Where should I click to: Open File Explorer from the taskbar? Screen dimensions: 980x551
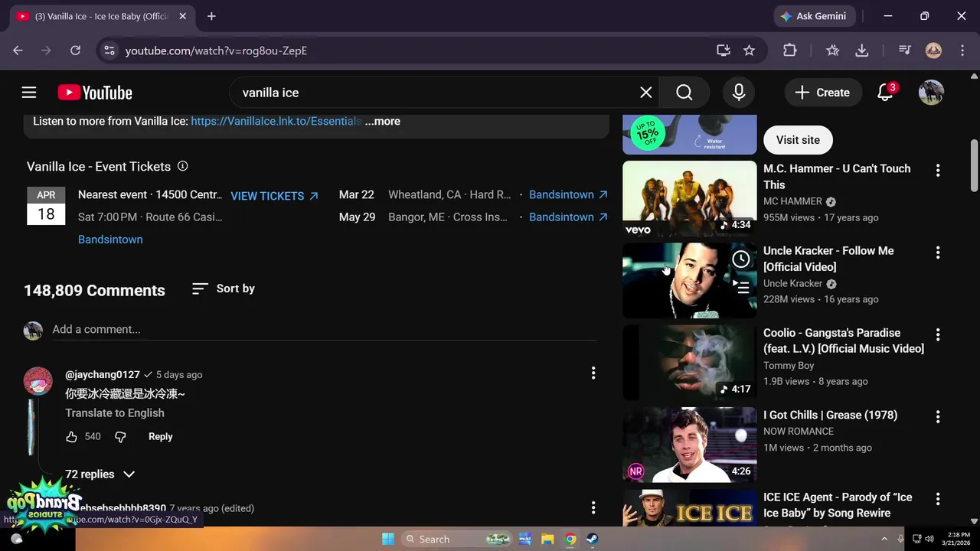(547, 539)
